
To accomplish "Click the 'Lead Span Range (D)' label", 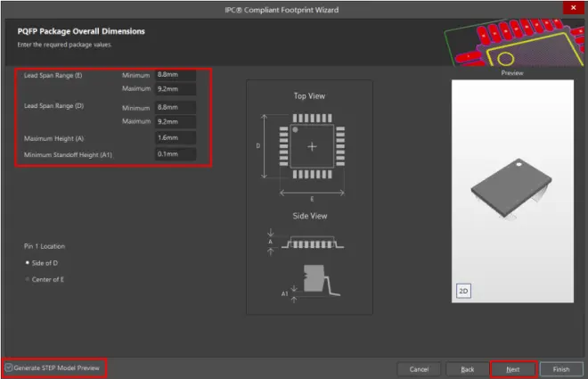I will tap(53, 106).
